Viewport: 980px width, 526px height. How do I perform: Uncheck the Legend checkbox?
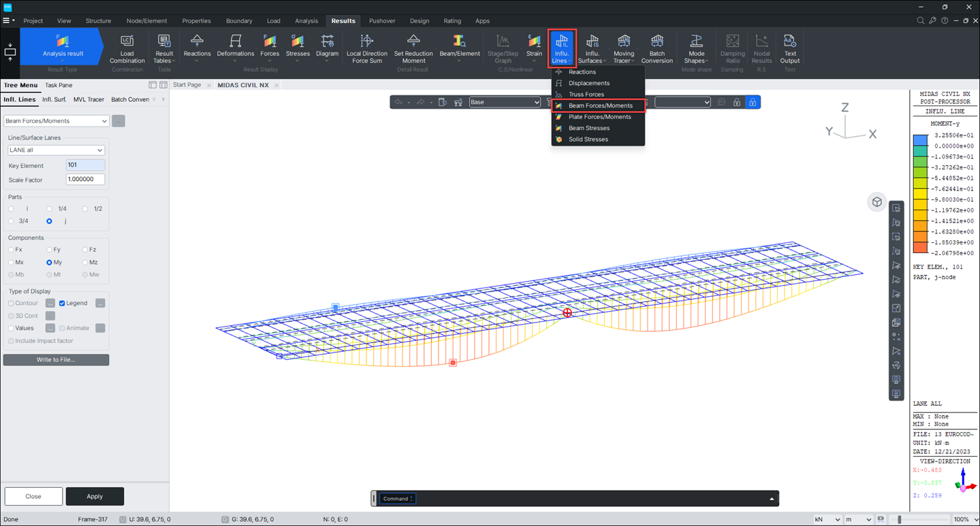pyautogui.click(x=62, y=303)
